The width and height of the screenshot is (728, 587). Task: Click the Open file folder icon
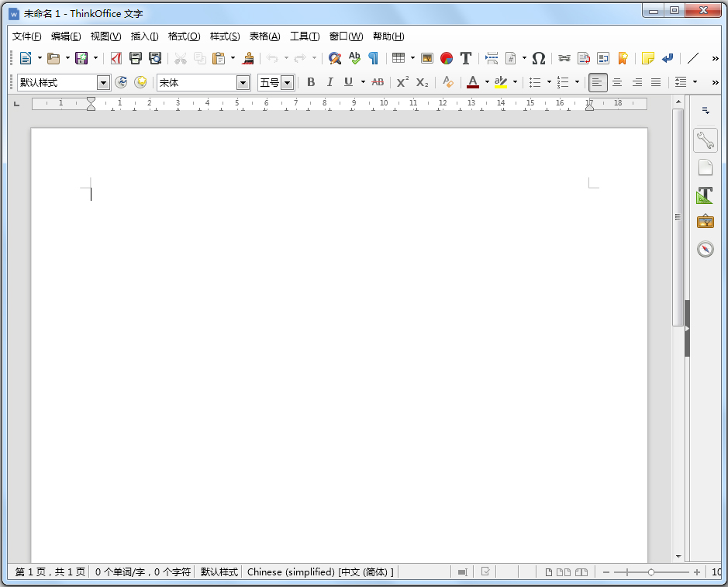coord(53,58)
